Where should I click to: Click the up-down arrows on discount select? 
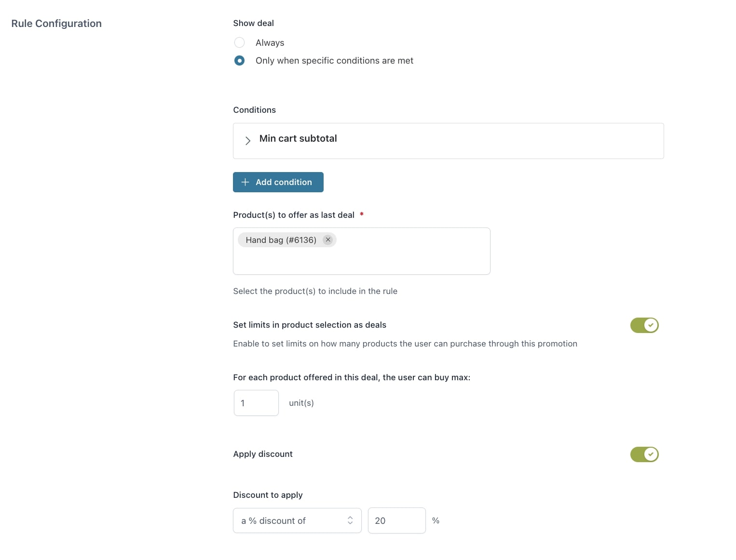pyautogui.click(x=350, y=520)
